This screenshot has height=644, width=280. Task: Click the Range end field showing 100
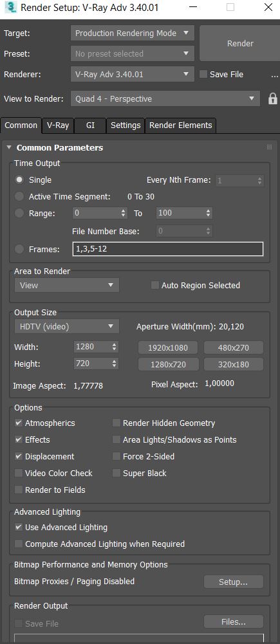(180, 213)
